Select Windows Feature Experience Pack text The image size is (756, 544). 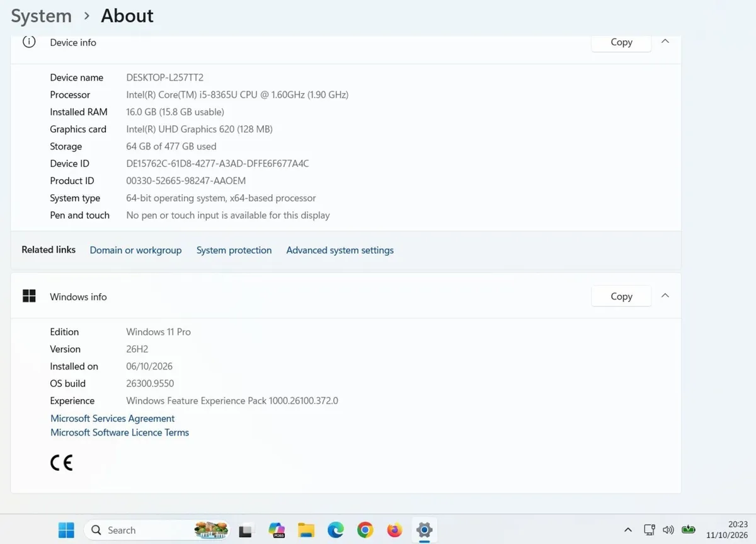click(232, 400)
